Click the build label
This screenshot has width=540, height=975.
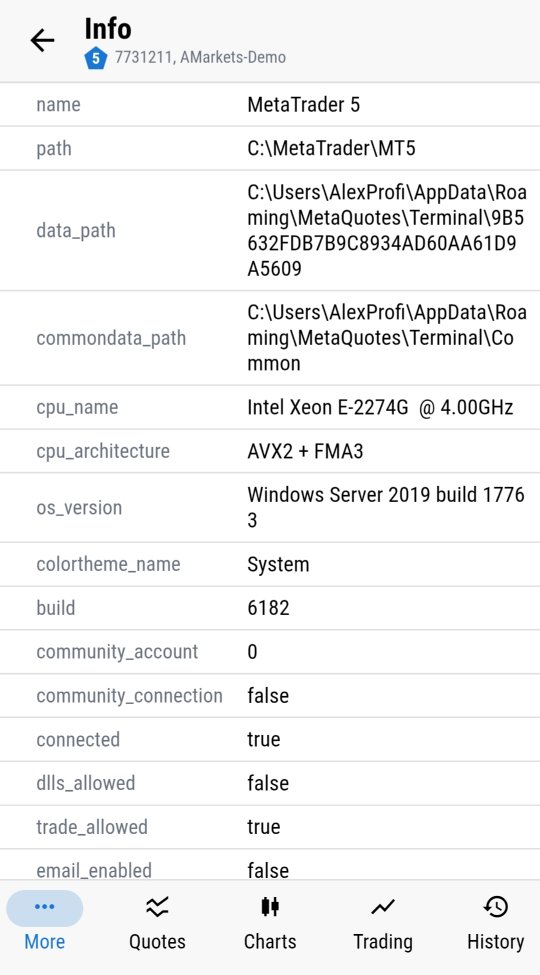56,608
